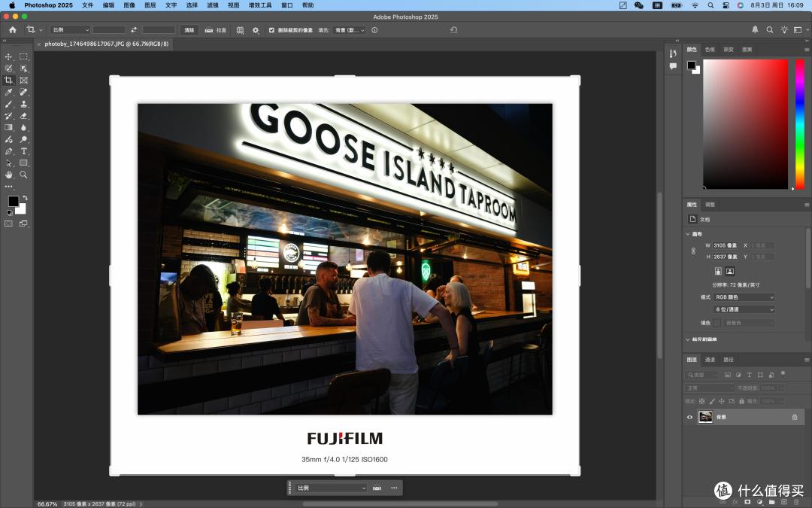
Task: Select the Move tool
Action: [9, 56]
